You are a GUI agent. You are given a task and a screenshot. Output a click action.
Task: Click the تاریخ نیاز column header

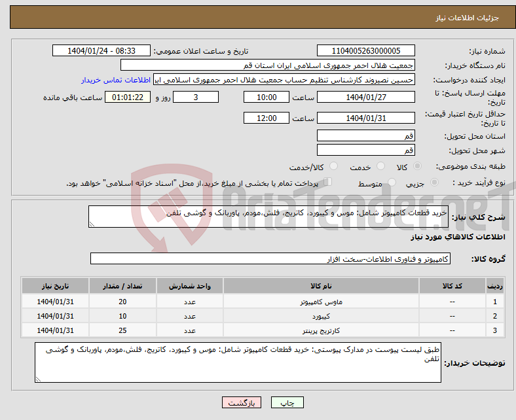[55, 286]
